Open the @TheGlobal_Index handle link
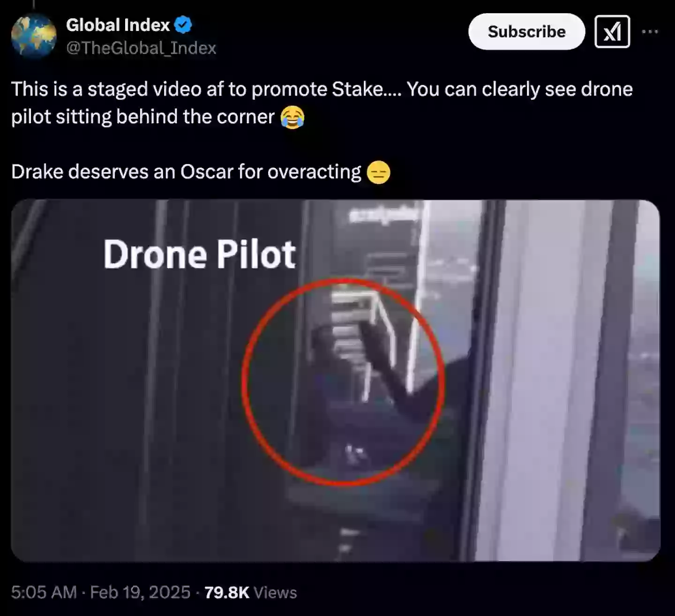This screenshot has height=616, width=675. [x=141, y=48]
